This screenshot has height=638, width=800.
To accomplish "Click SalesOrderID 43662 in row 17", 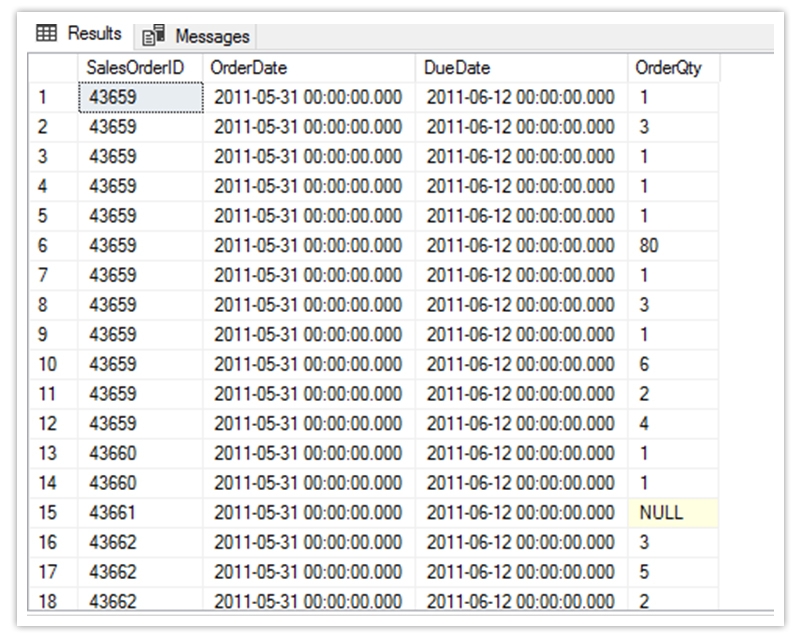I will (140, 572).
